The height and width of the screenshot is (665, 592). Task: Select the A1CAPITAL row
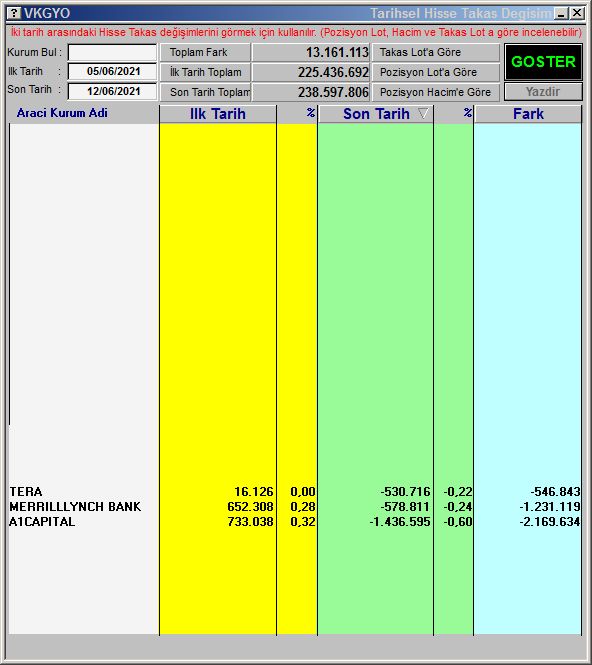click(x=295, y=521)
